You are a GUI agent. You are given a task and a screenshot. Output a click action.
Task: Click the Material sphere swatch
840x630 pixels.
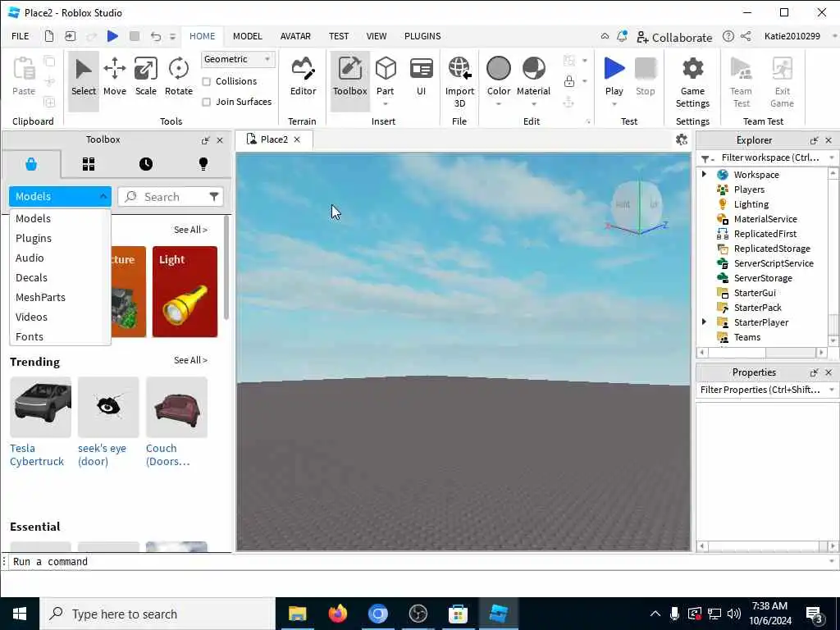click(x=533, y=69)
